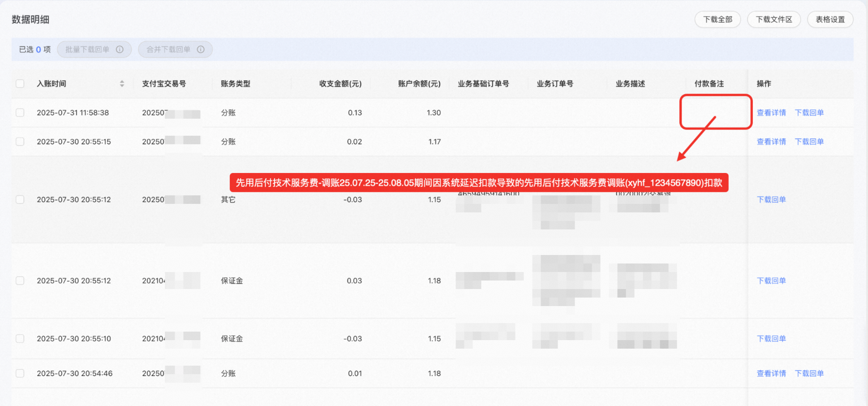The width and height of the screenshot is (868, 406).
Task: Click the amount value 0.01
Action: point(355,373)
